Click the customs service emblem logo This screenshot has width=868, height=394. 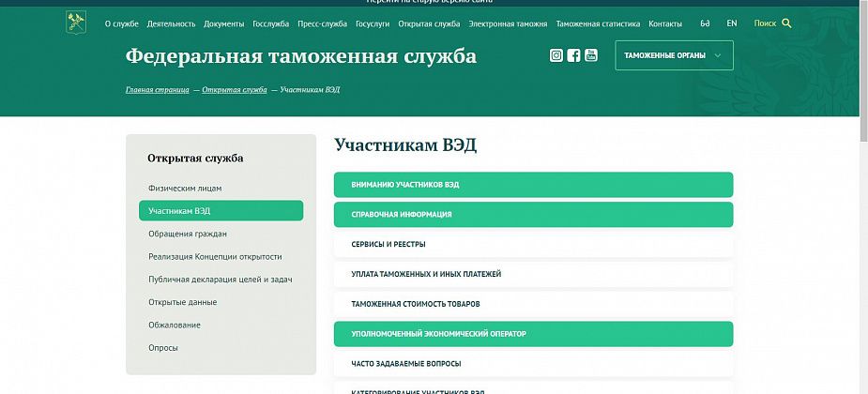[76, 23]
